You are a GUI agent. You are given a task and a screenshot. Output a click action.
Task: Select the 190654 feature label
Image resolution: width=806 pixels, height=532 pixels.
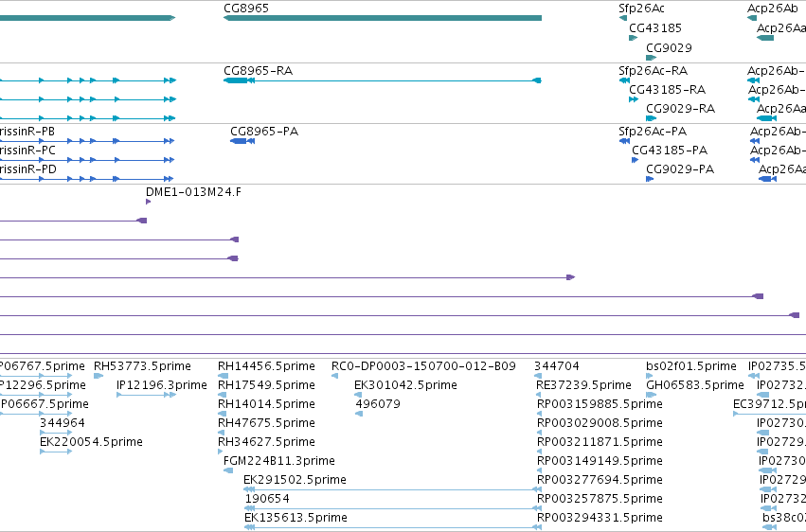[267, 499]
